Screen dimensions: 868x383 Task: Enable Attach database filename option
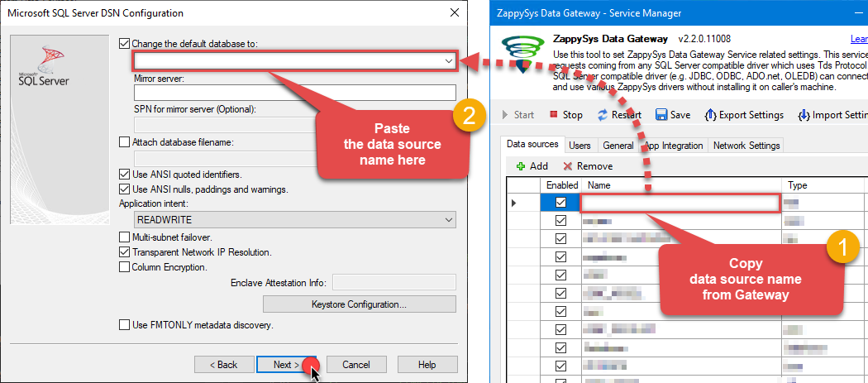click(x=125, y=142)
